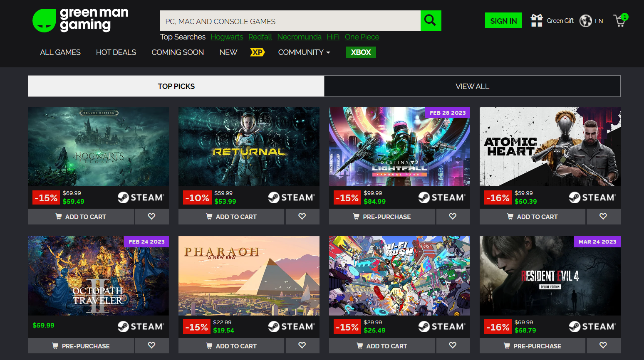Click the XP badge icon
This screenshot has width=644, height=360.
pos(258,52)
